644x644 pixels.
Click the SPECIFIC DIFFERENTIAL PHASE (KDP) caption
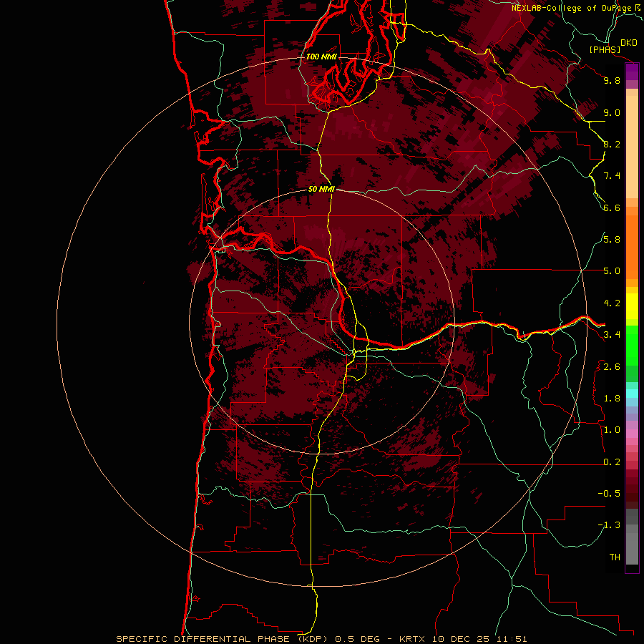[x=223, y=639]
